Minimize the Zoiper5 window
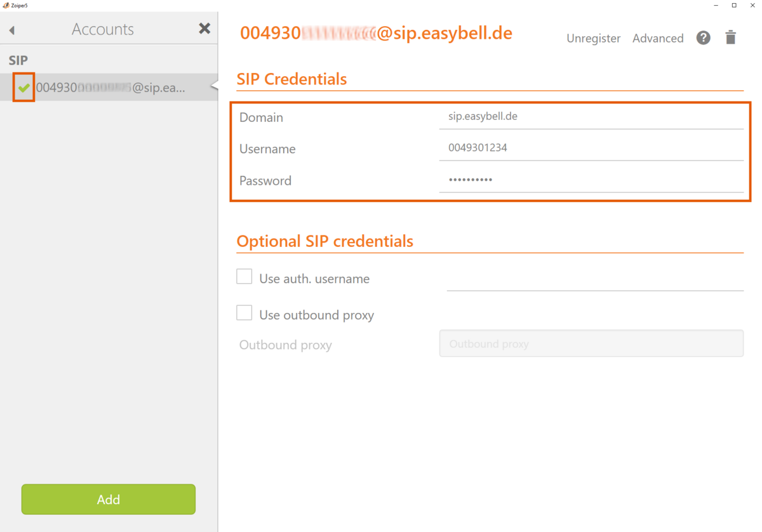762x532 pixels. (716, 5)
